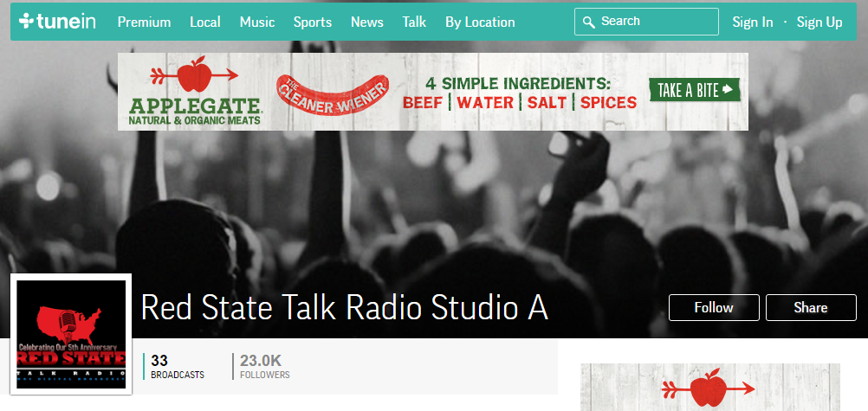
Task: Open the sidebar Applegate apple ad
Action: point(709,388)
